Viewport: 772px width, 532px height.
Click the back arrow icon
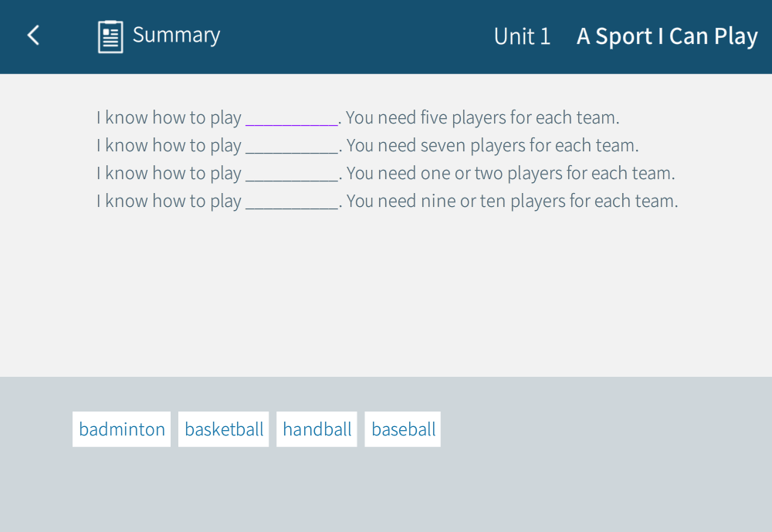(33, 36)
